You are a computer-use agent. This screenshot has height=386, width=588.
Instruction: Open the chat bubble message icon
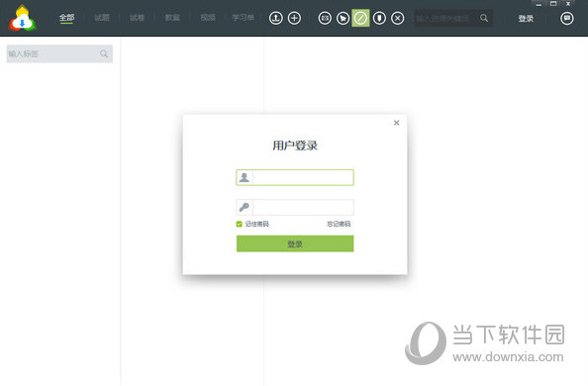pos(566,18)
